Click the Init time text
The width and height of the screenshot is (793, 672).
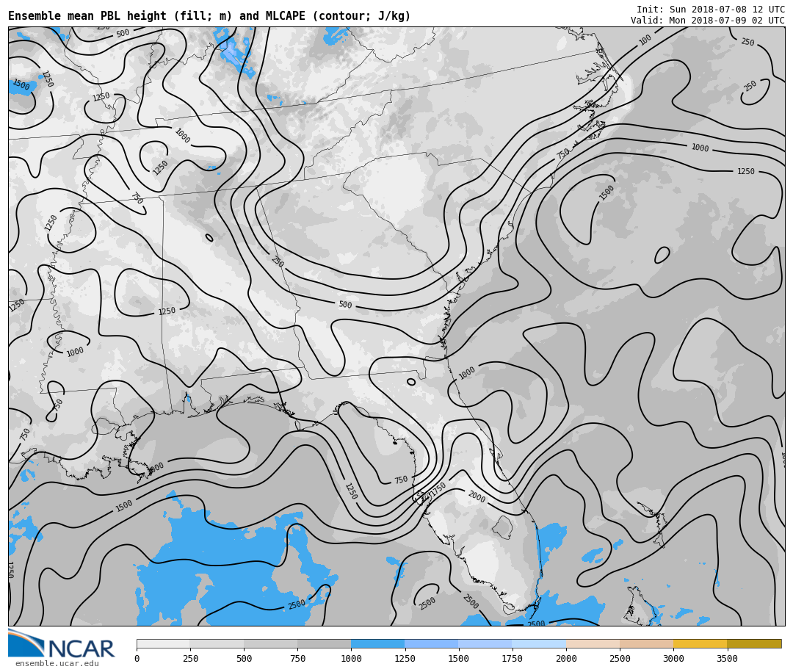click(710, 10)
